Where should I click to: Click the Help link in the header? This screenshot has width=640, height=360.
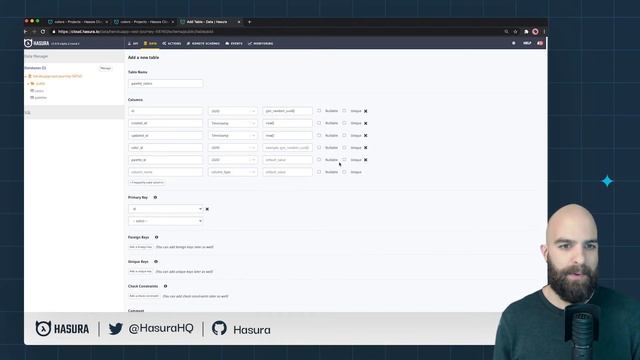527,43
